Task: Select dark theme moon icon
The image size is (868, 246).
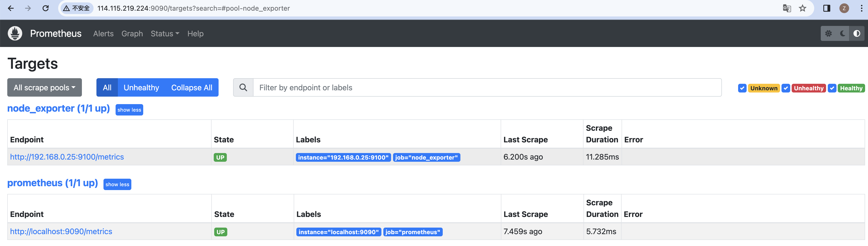Action: pyautogui.click(x=843, y=33)
